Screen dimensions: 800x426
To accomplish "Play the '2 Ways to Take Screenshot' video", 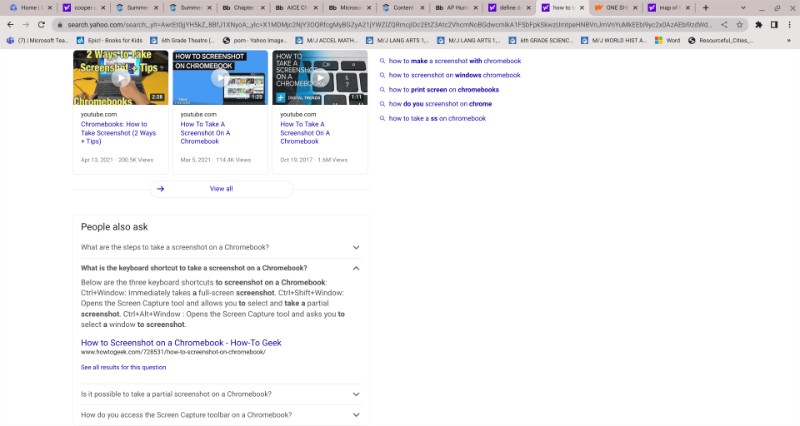I will pos(120,78).
